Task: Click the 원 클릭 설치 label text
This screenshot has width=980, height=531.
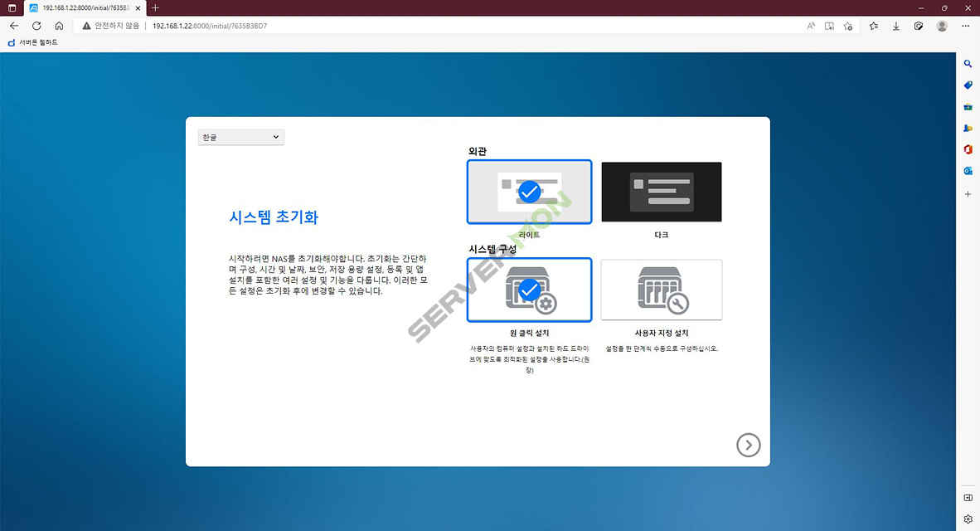Action: pos(529,333)
